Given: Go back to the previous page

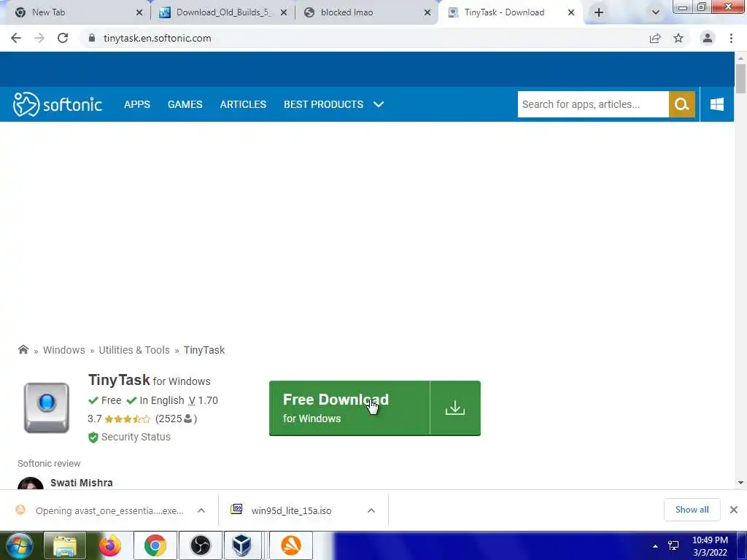Looking at the screenshot, I should coord(16,38).
